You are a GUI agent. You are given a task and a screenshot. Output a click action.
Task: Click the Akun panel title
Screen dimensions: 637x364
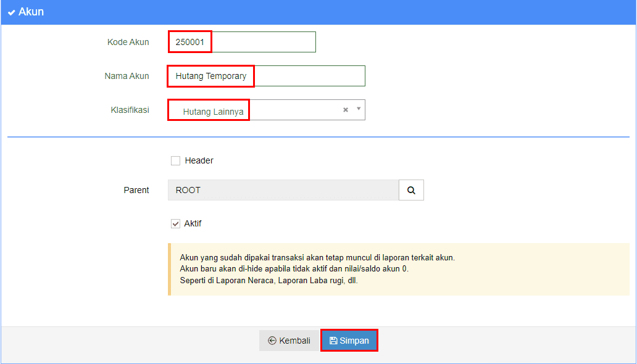[x=31, y=12]
